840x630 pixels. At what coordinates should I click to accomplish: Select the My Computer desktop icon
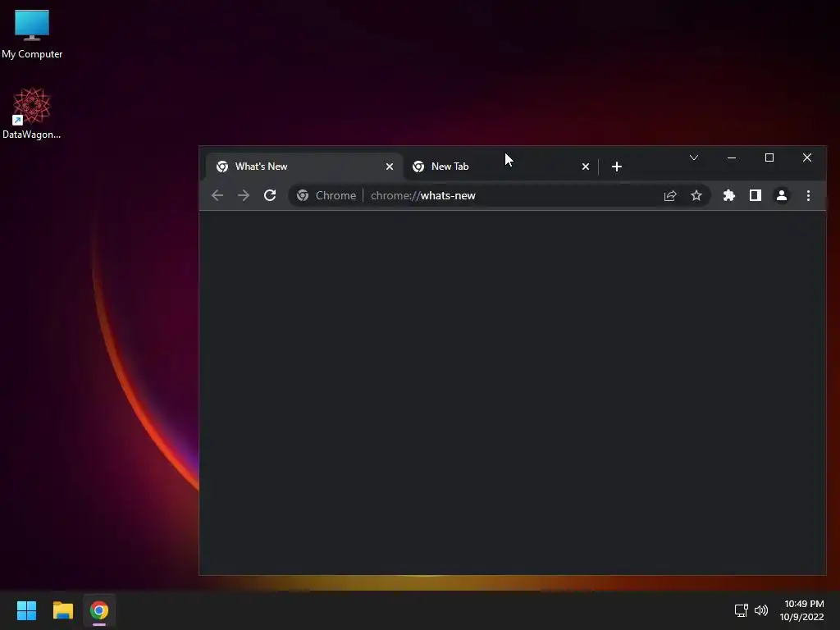(x=32, y=34)
